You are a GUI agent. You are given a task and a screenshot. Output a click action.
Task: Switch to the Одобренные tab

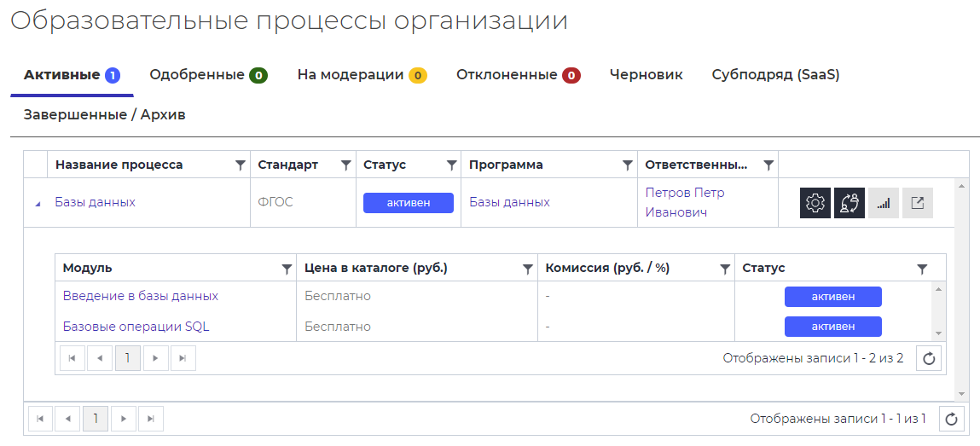coord(208,75)
